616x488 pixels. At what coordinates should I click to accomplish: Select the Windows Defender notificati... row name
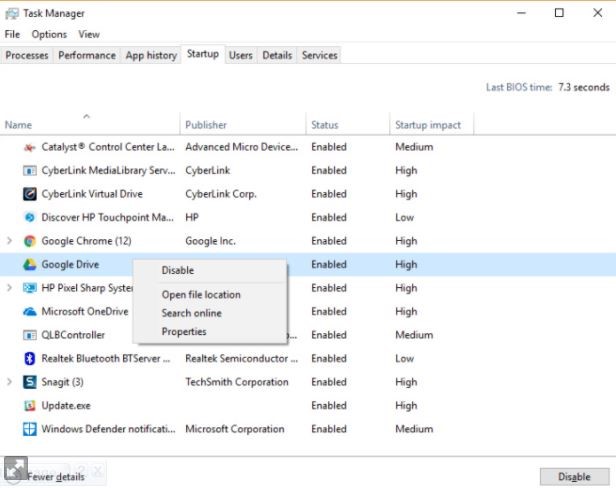(x=108, y=429)
